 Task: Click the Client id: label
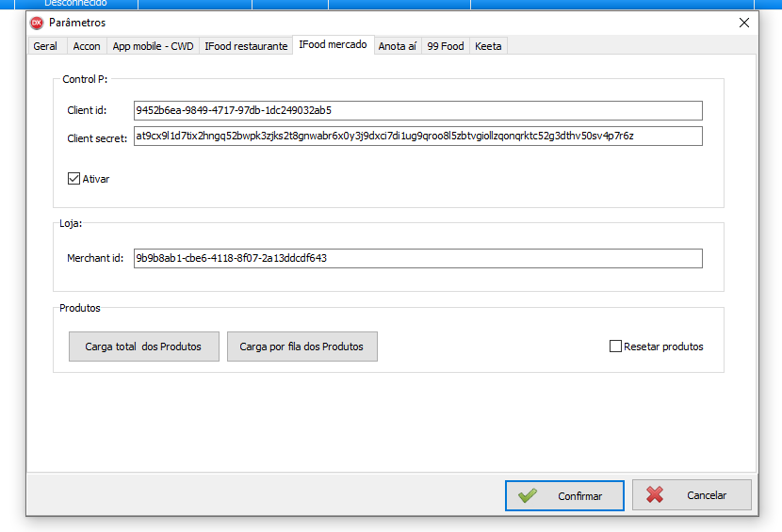[x=87, y=111]
